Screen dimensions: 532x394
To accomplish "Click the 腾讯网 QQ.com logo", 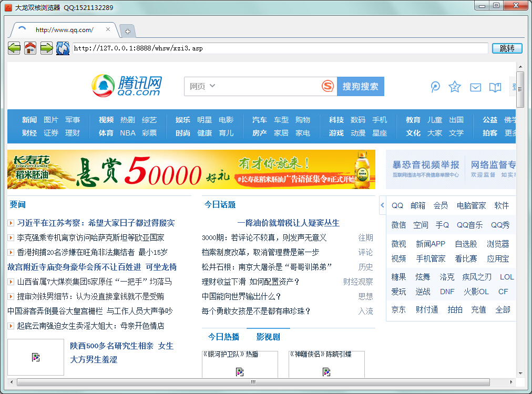I will pos(127,86).
